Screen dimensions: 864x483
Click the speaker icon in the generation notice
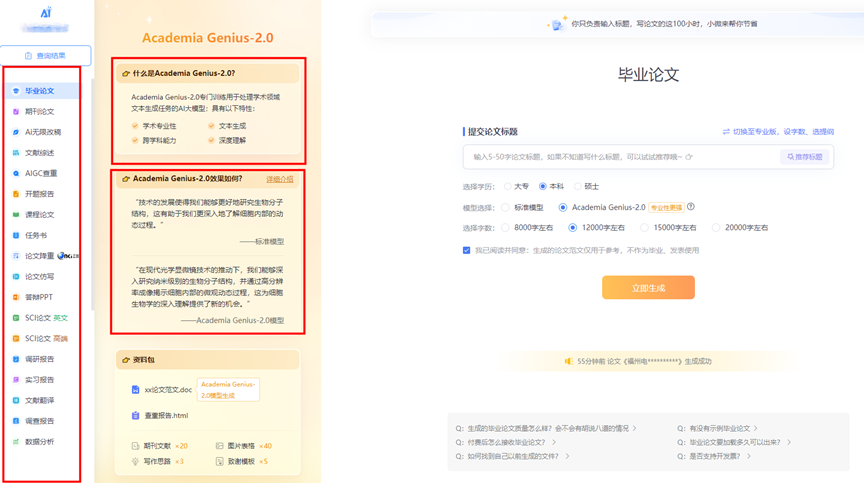569,361
